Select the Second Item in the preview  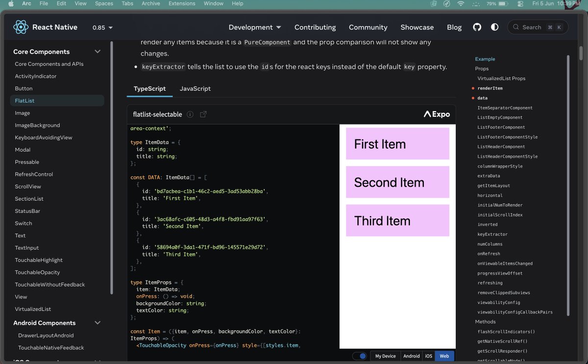[x=397, y=182]
